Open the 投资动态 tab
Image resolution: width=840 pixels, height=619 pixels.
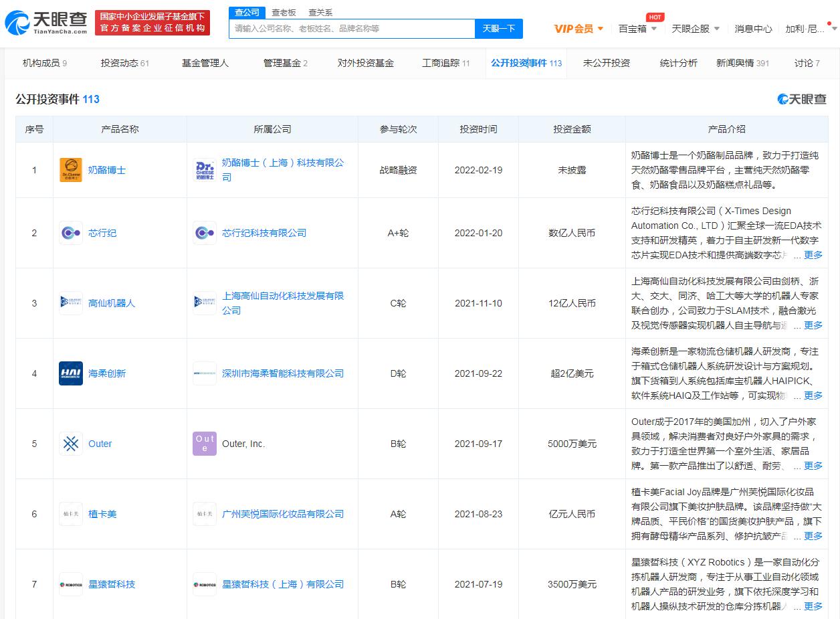pyautogui.click(x=125, y=63)
